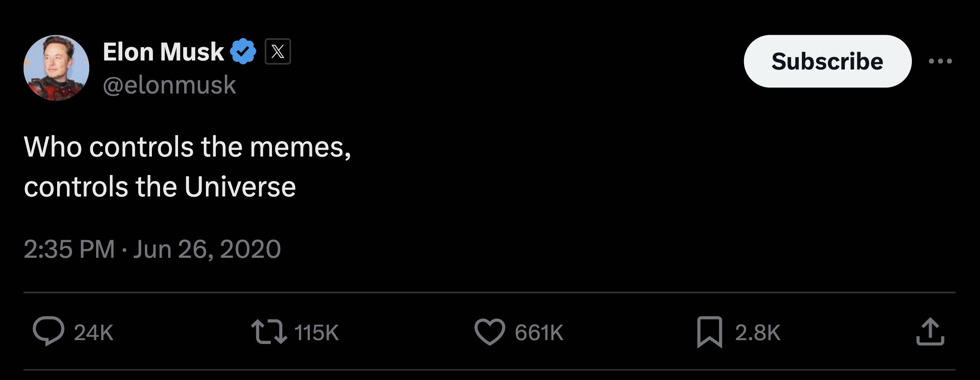The height and width of the screenshot is (380, 980).
Task: Click the 115K repost count
Action: [317, 333]
